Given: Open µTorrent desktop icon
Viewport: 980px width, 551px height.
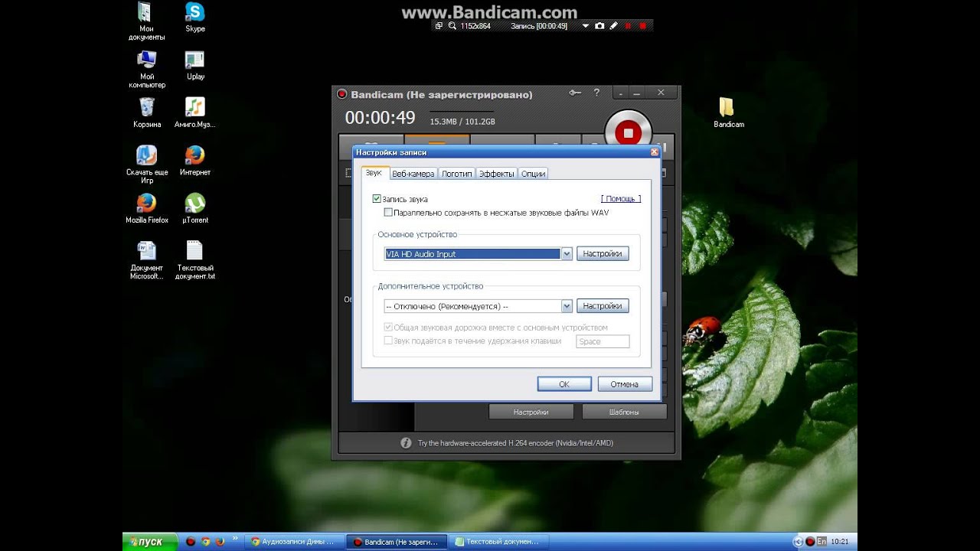Looking at the screenshot, I should [195, 208].
